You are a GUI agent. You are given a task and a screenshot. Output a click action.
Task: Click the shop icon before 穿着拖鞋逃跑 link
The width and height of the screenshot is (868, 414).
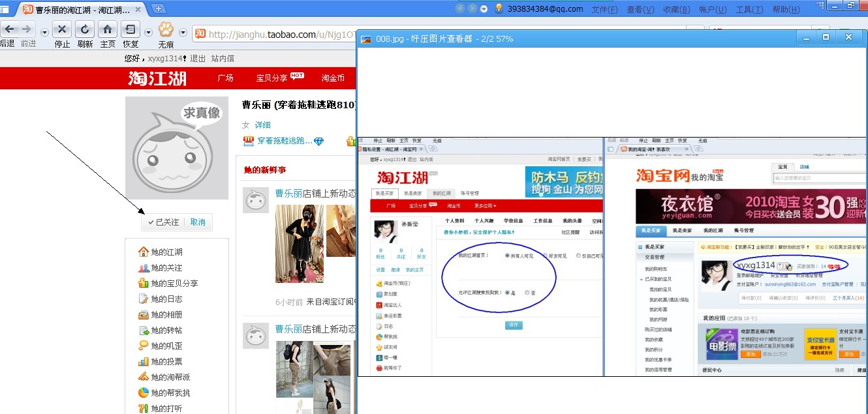click(x=248, y=141)
